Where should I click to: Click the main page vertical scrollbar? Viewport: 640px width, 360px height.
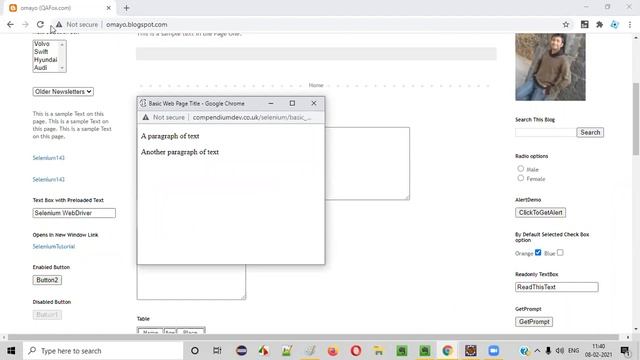[636, 118]
